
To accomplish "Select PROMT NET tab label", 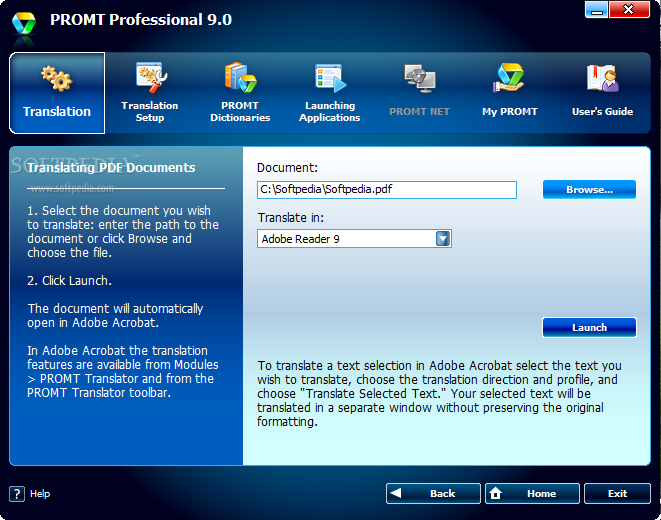I will 419,112.
